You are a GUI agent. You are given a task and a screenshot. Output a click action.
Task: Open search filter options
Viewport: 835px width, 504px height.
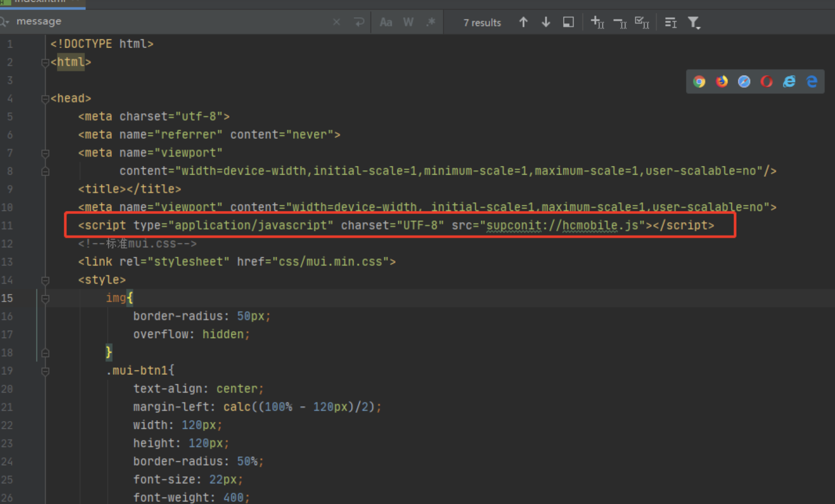pyautogui.click(x=694, y=23)
